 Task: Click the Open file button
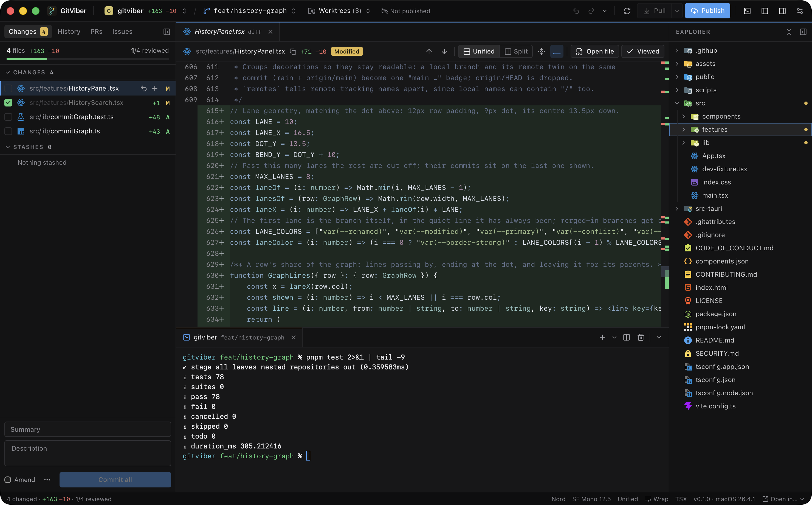595,51
